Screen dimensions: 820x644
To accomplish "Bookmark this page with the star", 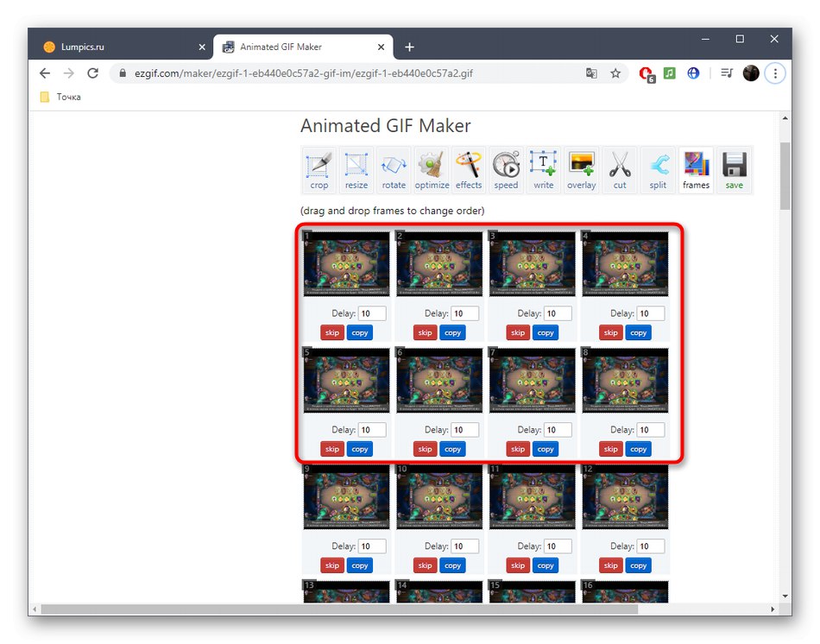I will (x=615, y=73).
